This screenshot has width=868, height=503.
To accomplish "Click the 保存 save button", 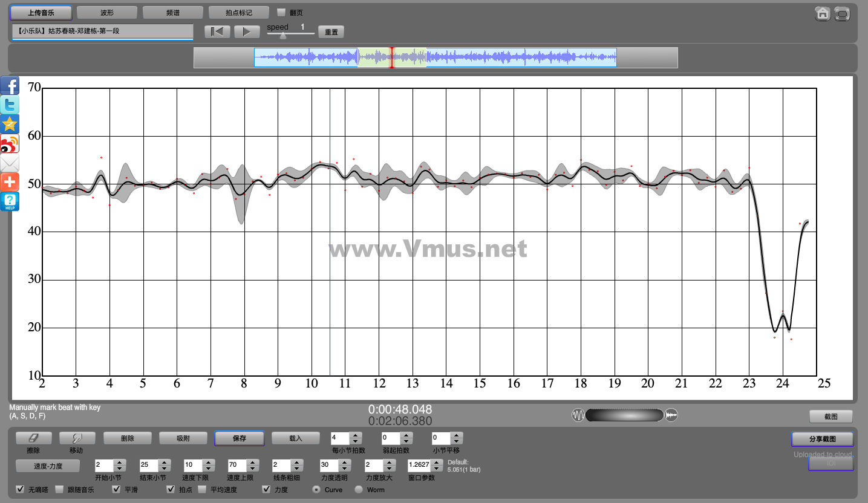I will 240,438.
